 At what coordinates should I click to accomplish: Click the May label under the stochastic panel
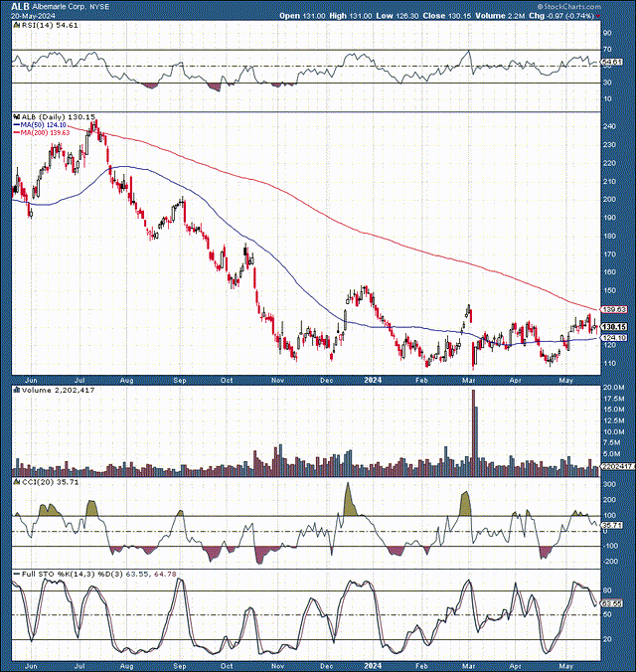pyautogui.click(x=566, y=666)
